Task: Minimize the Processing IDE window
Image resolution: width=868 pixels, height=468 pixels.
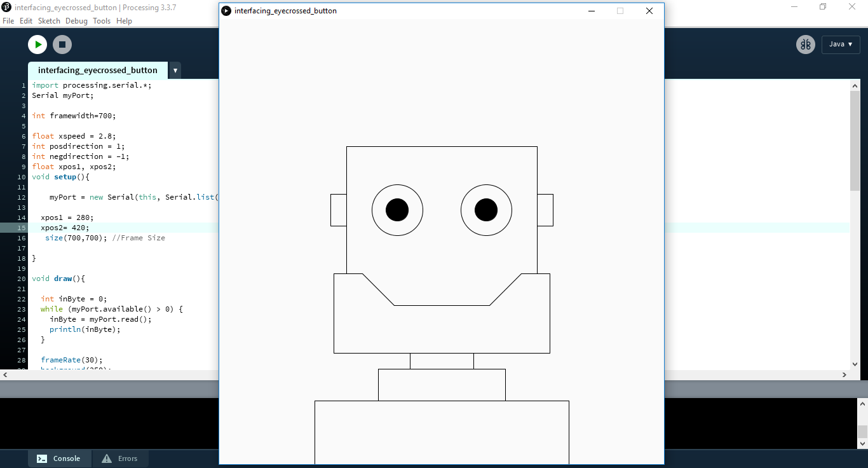Action: point(794,7)
